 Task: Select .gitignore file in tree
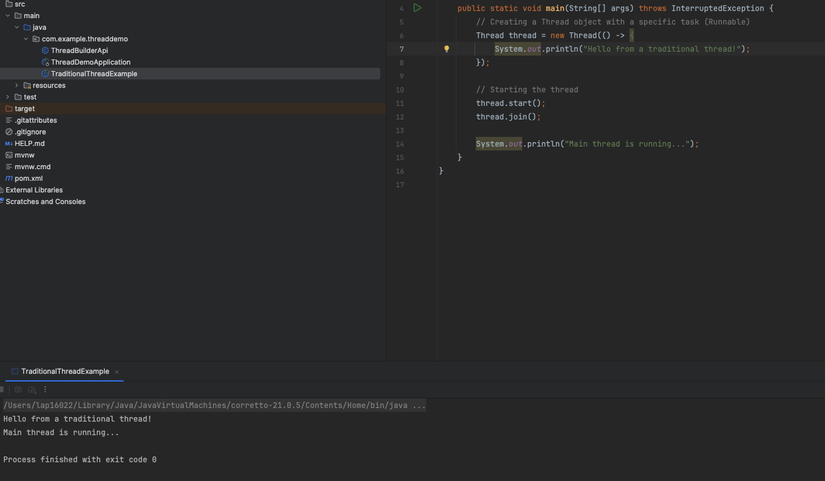(30, 132)
